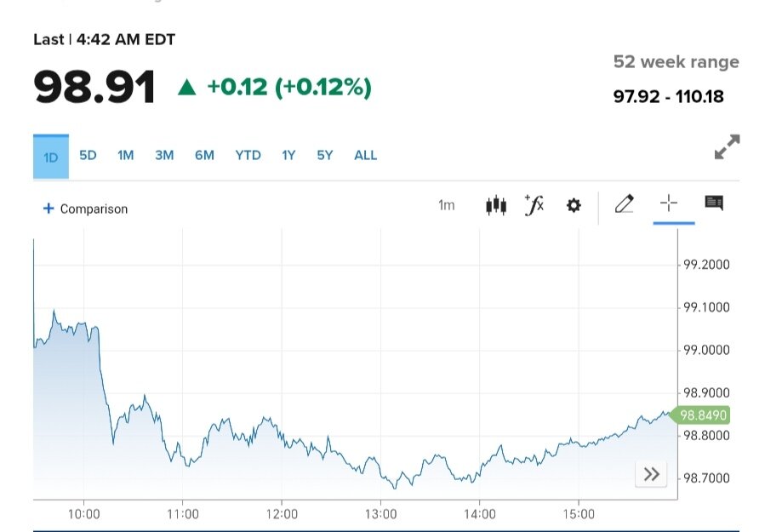Open the chart events comment icon
Viewport: 782px width, 532px height.
coord(714,203)
